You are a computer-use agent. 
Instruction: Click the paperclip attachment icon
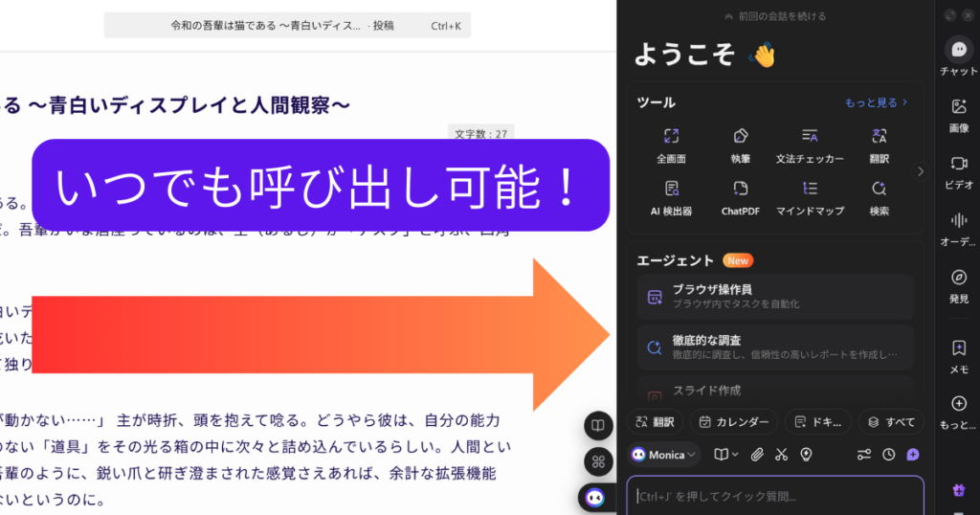756,455
